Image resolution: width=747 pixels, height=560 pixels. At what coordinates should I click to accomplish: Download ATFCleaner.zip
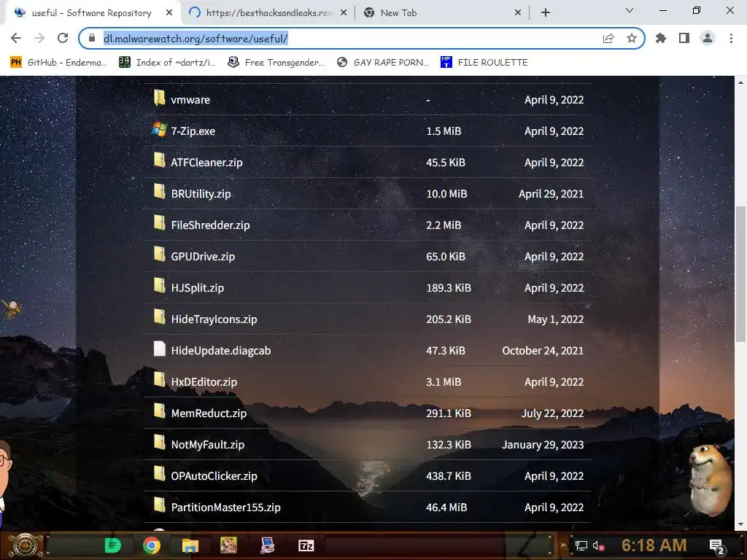click(206, 163)
